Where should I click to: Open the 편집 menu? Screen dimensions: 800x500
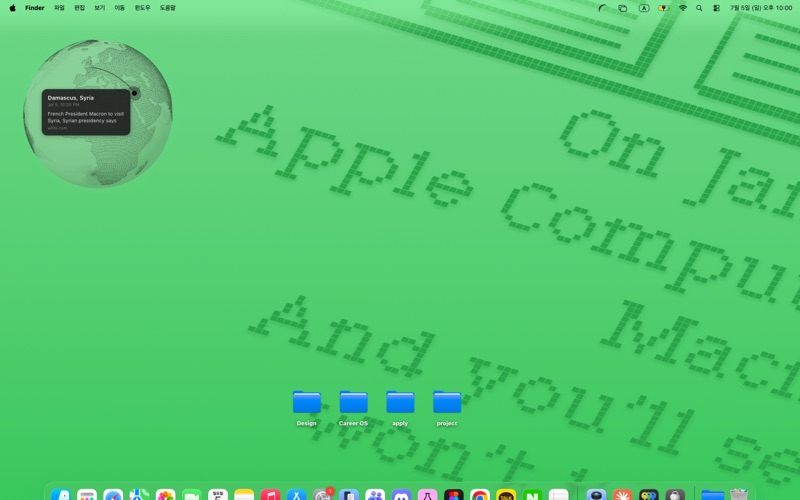coord(80,8)
